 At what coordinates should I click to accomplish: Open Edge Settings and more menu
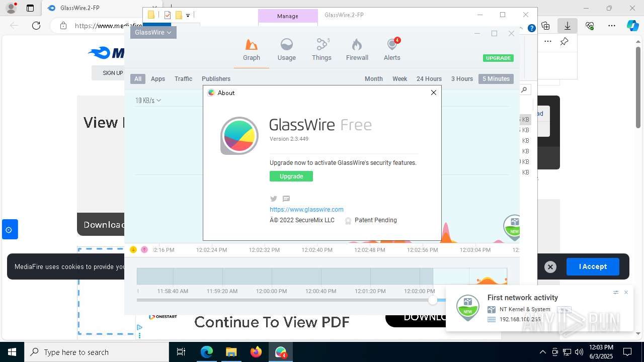[612, 26]
